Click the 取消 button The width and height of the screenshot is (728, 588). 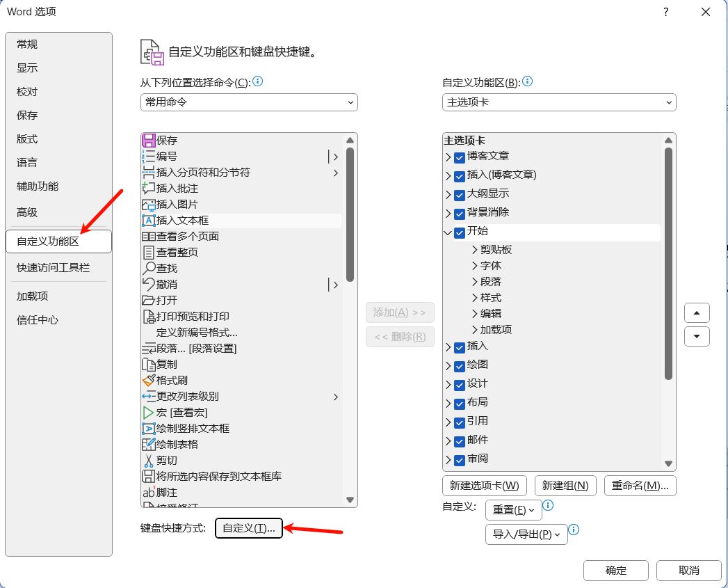point(688,571)
